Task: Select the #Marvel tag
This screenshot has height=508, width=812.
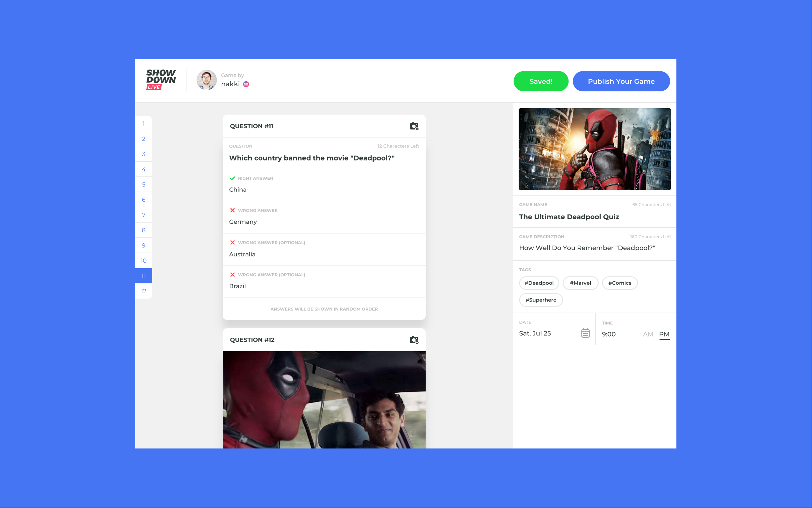Action: 580,283
